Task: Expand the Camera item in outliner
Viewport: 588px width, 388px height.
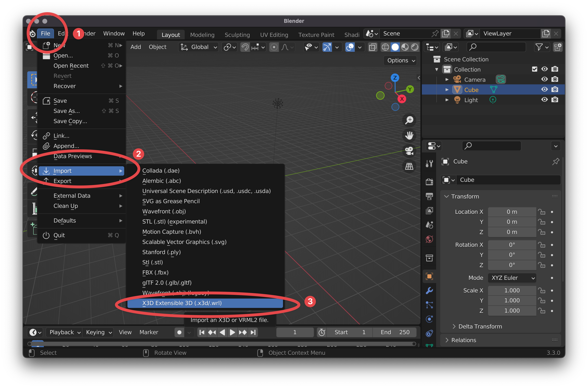Action: pyautogui.click(x=447, y=80)
